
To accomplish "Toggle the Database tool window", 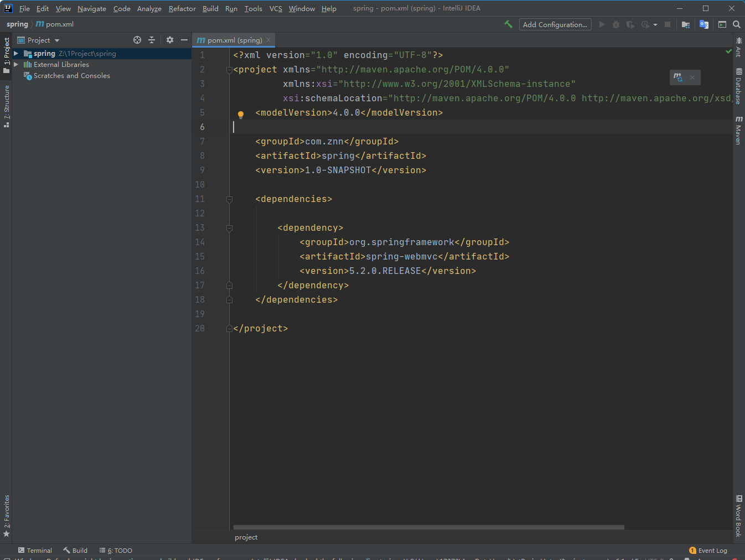I will pyautogui.click(x=738, y=86).
